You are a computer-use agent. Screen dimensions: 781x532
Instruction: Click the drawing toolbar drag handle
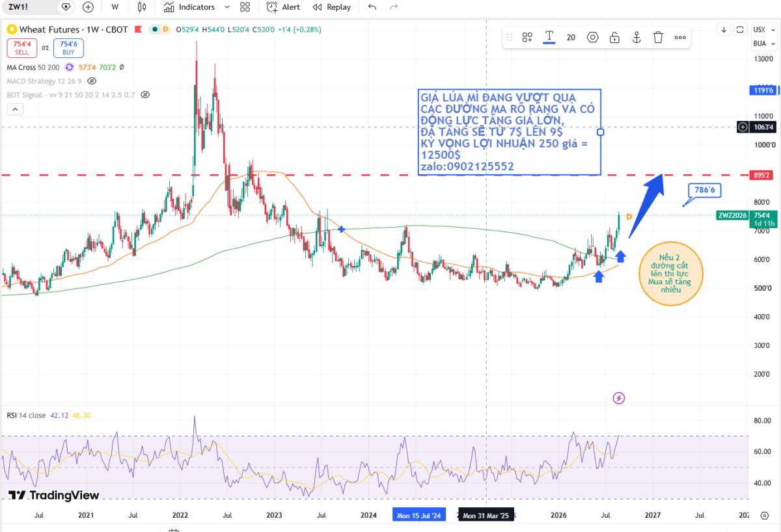(x=510, y=37)
